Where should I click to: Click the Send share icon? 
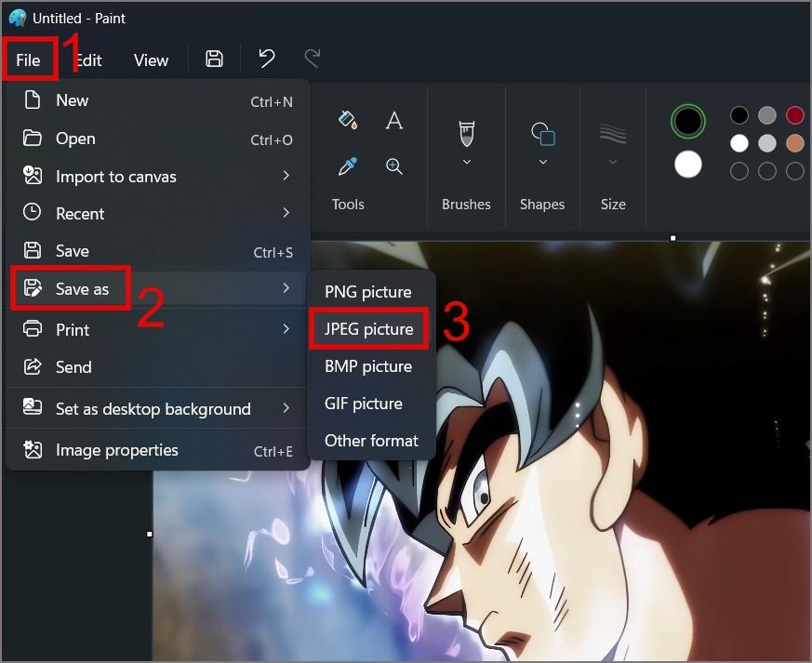pos(33,366)
